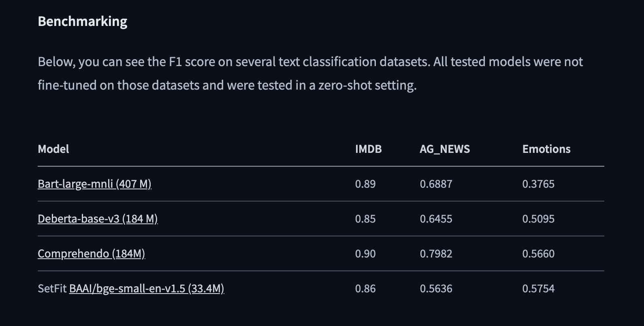Click the Comprehendo IMDB score 0.90
The image size is (644, 326).
point(365,254)
